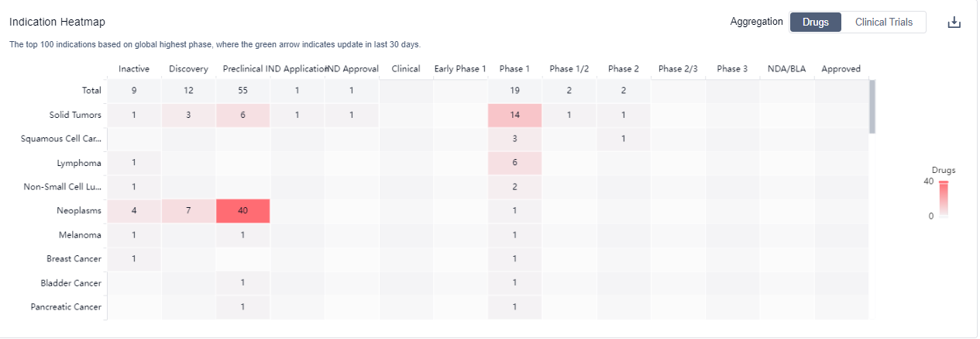This screenshot has height=339, width=980.
Task: Click Squamous Cell Phase 2 cell showing 1
Action: tap(623, 139)
